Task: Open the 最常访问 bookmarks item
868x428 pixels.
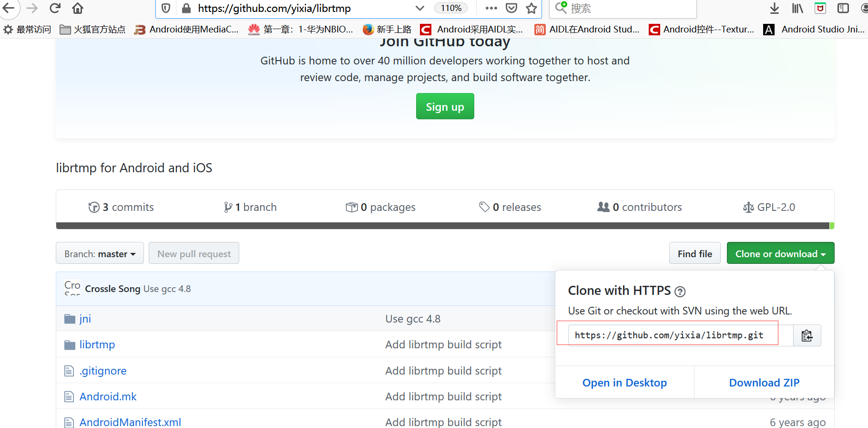Action: point(28,30)
